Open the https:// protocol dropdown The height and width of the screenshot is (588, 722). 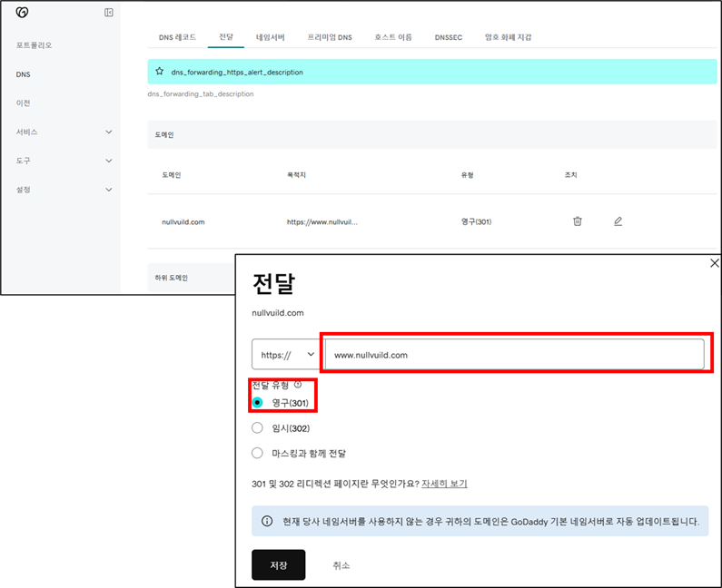tap(286, 354)
